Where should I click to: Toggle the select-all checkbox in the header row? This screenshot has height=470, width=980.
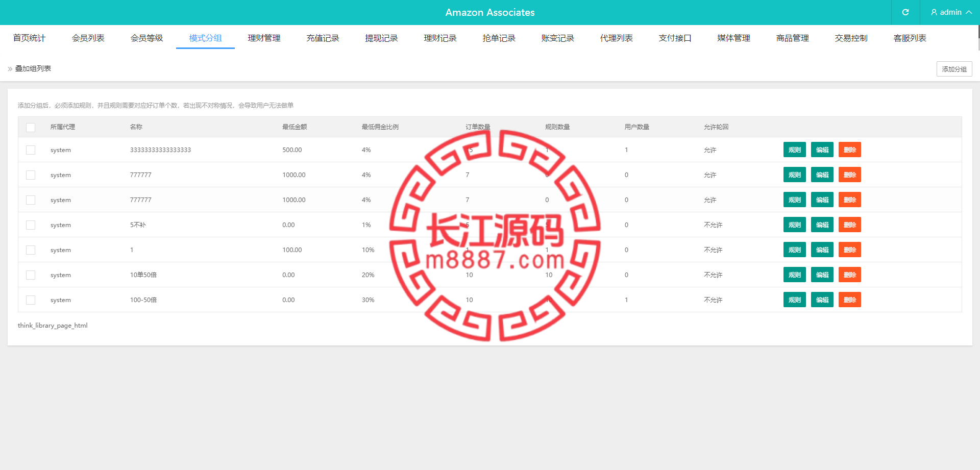coord(31,127)
